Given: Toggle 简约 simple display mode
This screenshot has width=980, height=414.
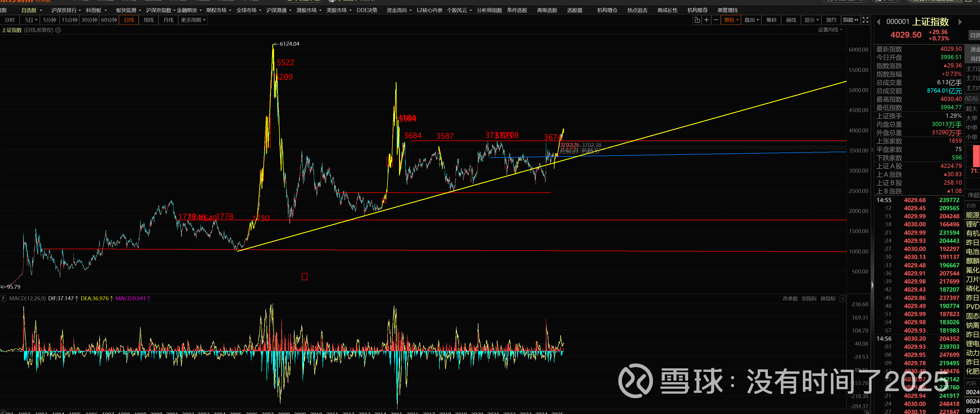Looking at the screenshot, I should pos(831,20).
